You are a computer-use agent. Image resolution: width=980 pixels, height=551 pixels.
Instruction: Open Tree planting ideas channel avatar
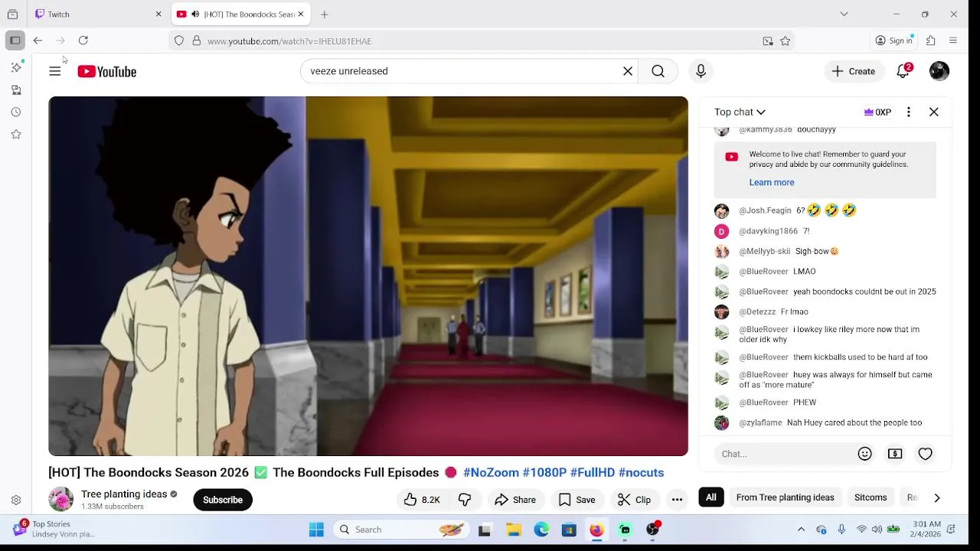point(60,500)
